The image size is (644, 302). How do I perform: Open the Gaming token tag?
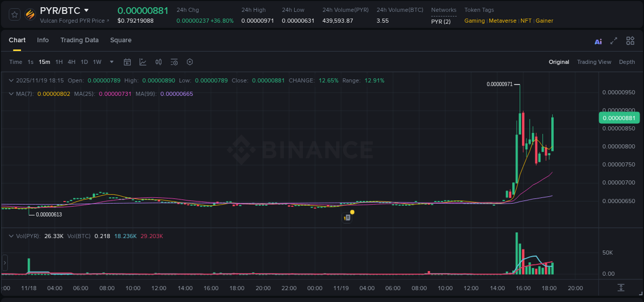pos(473,21)
